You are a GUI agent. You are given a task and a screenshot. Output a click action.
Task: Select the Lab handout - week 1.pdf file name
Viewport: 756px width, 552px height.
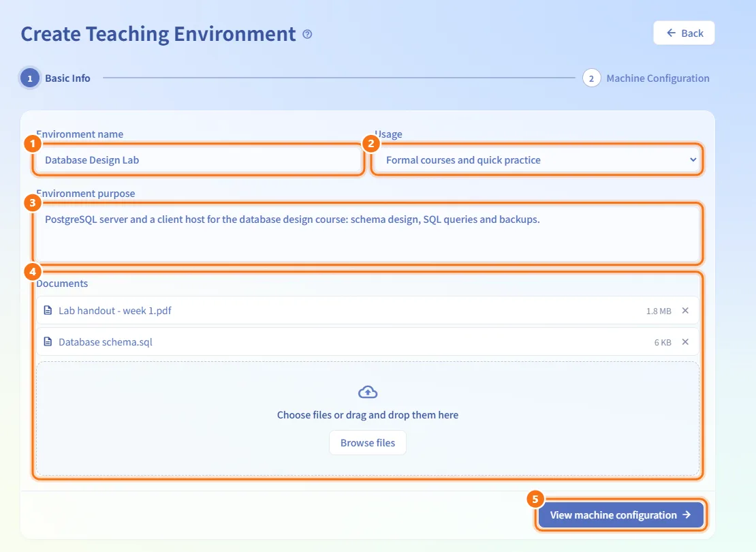115,311
